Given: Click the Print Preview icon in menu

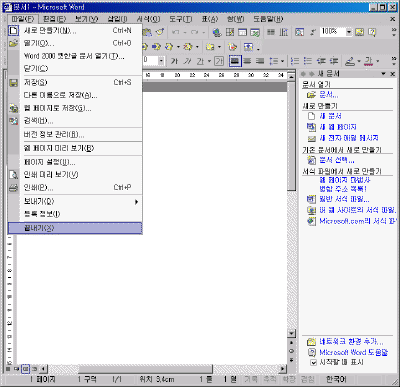Looking at the screenshot, I should coord(13,175).
